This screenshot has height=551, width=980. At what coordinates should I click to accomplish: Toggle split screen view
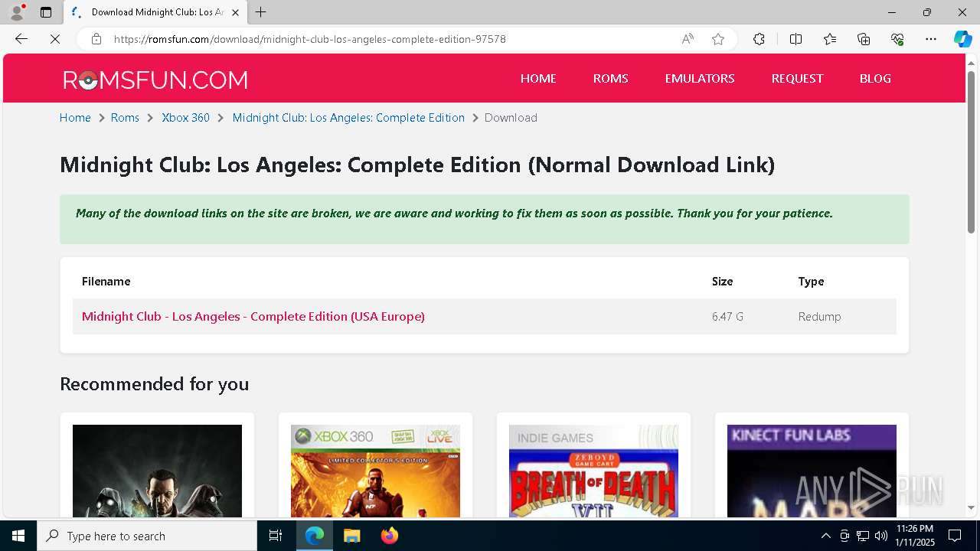click(795, 39)
